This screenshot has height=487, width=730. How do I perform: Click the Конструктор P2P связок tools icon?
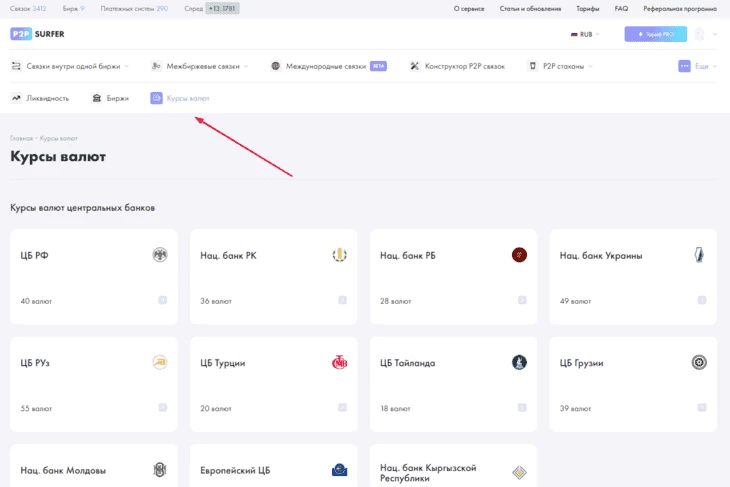(414, 66)
